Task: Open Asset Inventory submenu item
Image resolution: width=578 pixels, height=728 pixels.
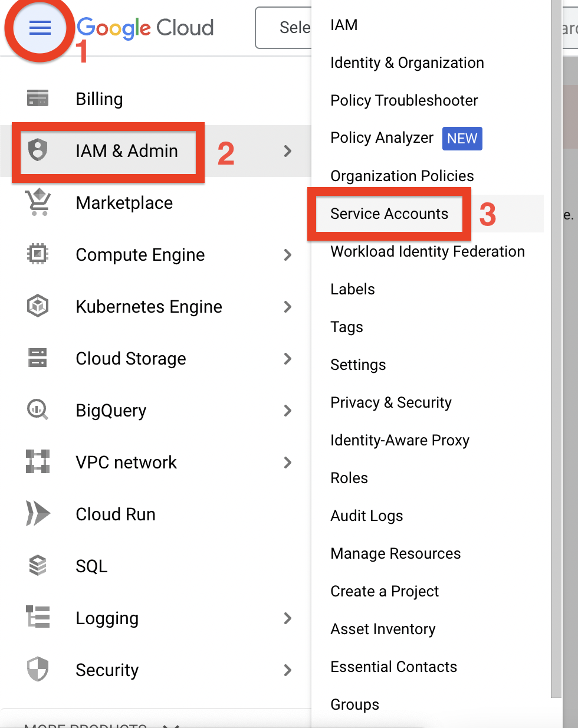Action: [383, 629]
